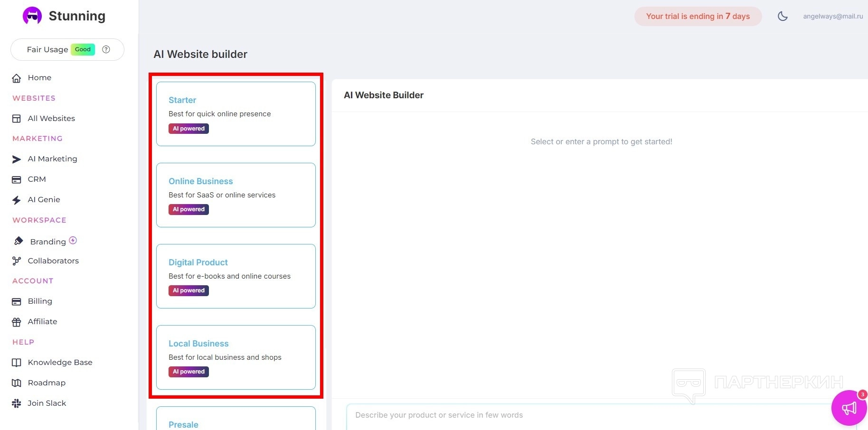Select the Digital Product template card

(x=236, y=276)
